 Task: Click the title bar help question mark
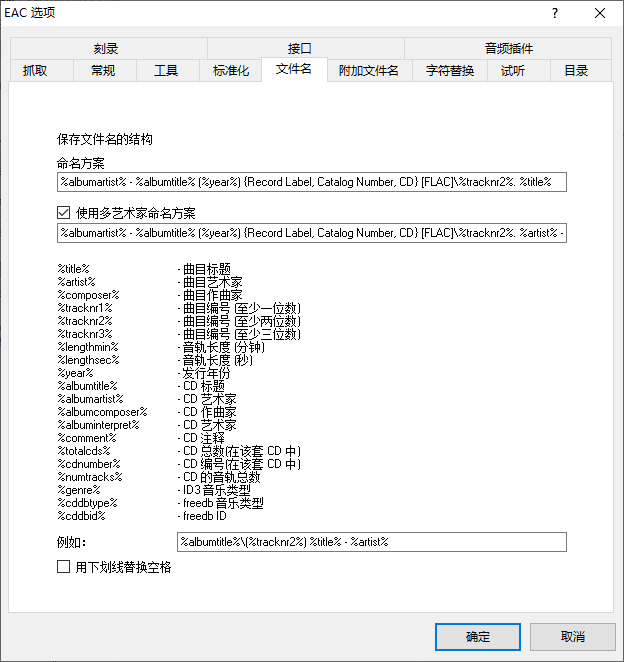pos(555,13)
